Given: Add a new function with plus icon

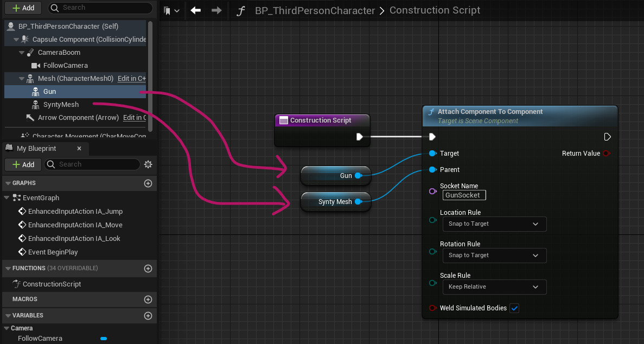Looking at the screenshot, I should (148, 269).
